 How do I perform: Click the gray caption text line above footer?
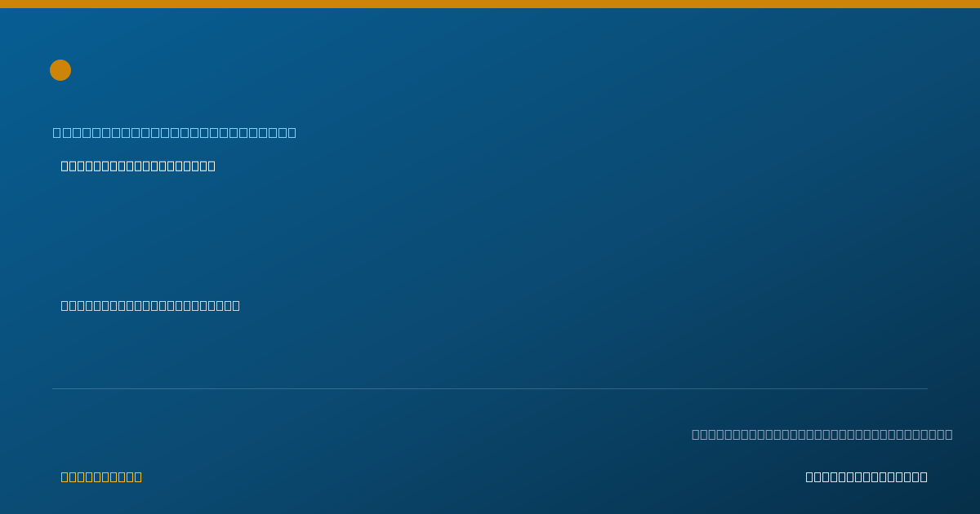[822, 434]
